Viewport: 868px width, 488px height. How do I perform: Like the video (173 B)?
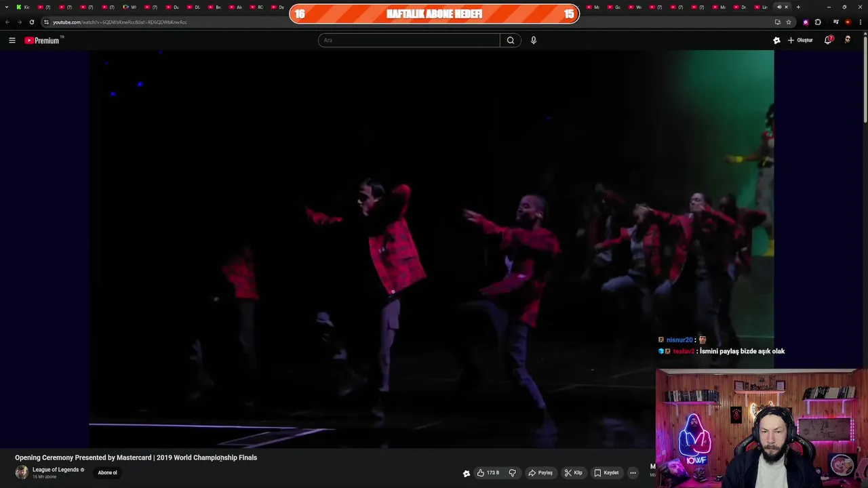tap(488, 472)
